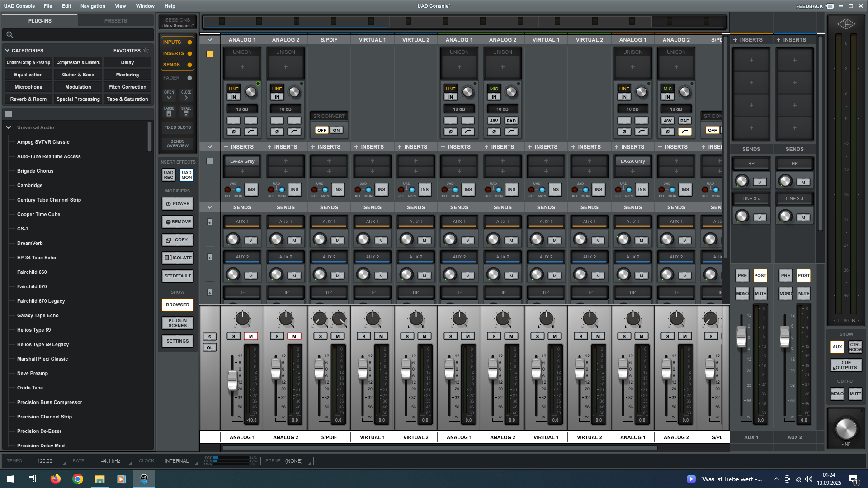Enable 48V phantom power on Analog 2 mic
This screenshot has height=488, width=868.
pos(494,121)
